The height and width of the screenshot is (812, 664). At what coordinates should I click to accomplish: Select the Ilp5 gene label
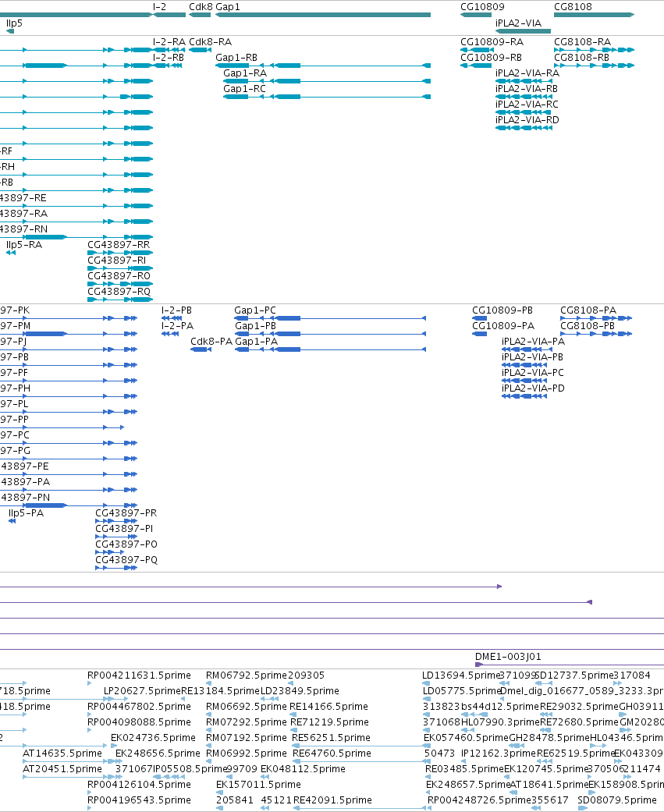(x=15, y=23)
